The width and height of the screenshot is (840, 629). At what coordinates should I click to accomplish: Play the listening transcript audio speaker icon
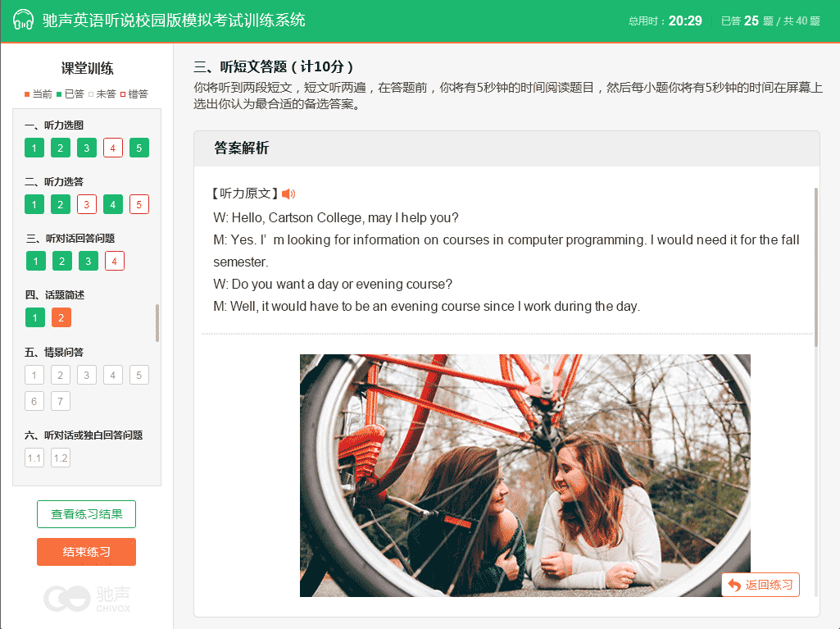click(x=288, y=194)
